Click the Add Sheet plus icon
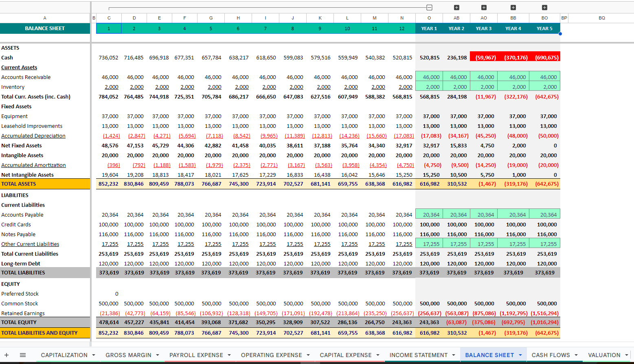This screenshot has height=364, width=634. [x=7, y=355]
